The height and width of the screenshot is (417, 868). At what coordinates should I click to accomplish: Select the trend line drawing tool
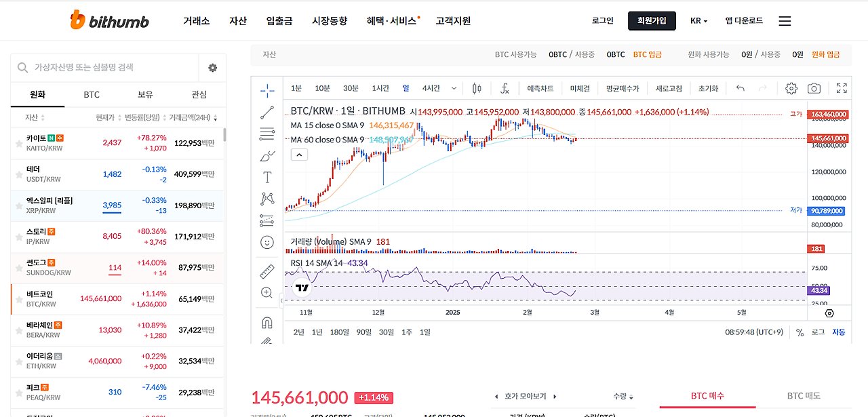pos(267,113)
